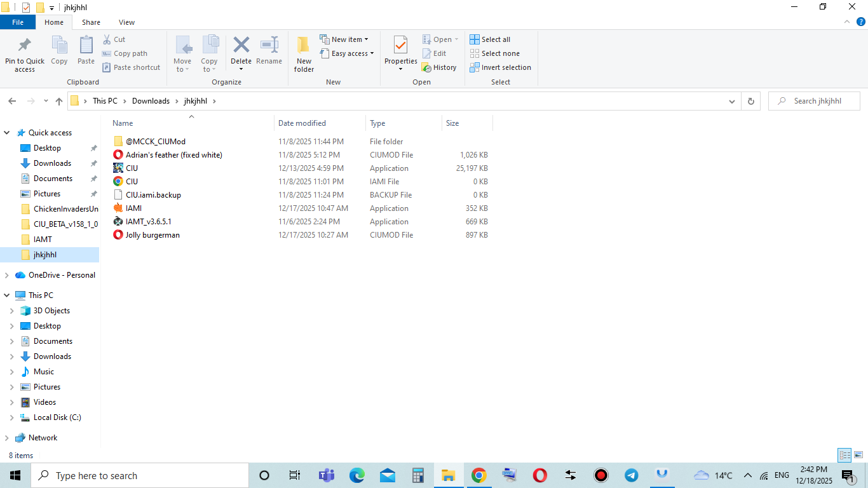The image size is (868, 488).
Task: Open the Share ribbon tab
Action: 91,22
